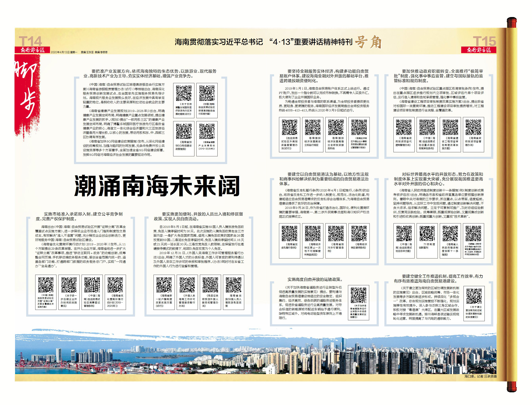Click QR code for 海南省政府投资项目管理办法
532x405 pixels.
473,127
